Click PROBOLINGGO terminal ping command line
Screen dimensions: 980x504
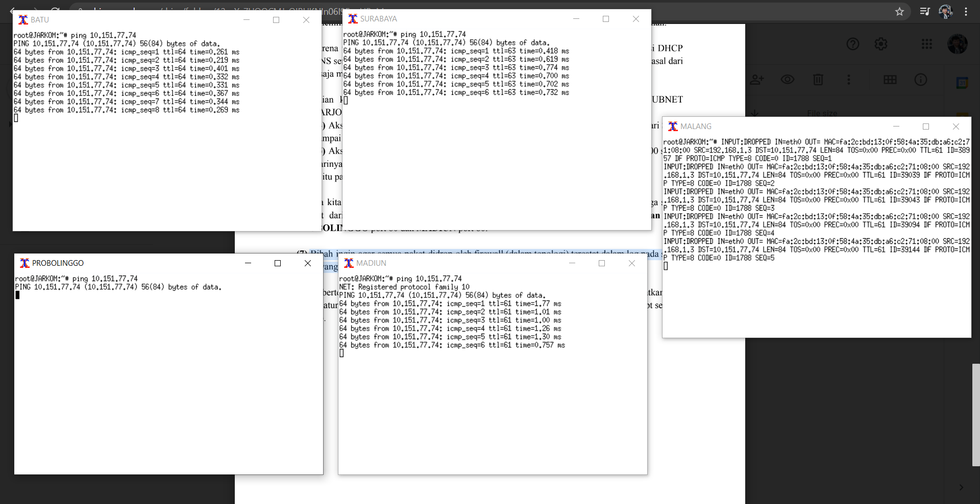77,279
